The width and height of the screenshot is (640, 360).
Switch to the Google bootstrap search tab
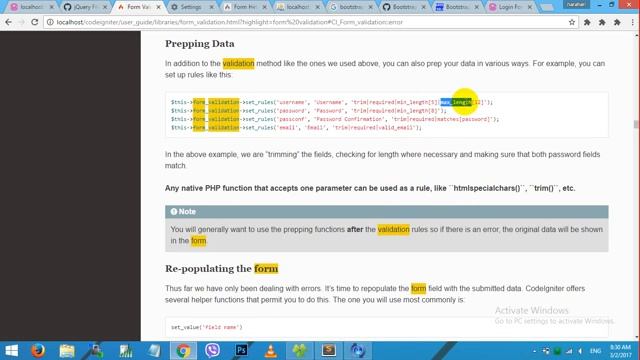tap(351, 7)
